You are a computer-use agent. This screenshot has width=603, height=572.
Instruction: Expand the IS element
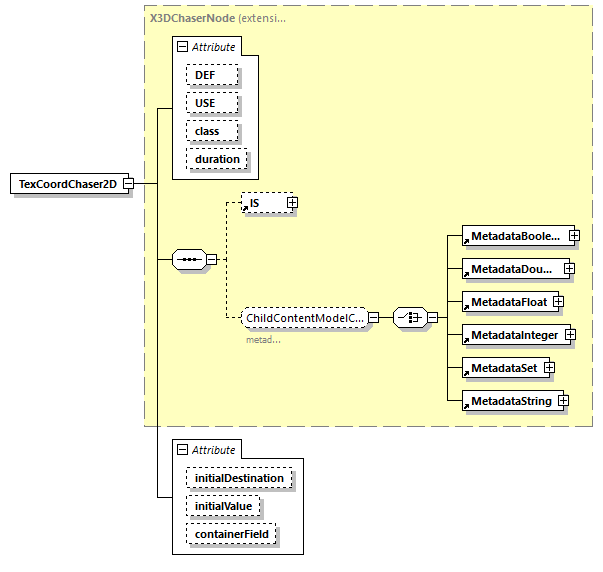point(292,203)
